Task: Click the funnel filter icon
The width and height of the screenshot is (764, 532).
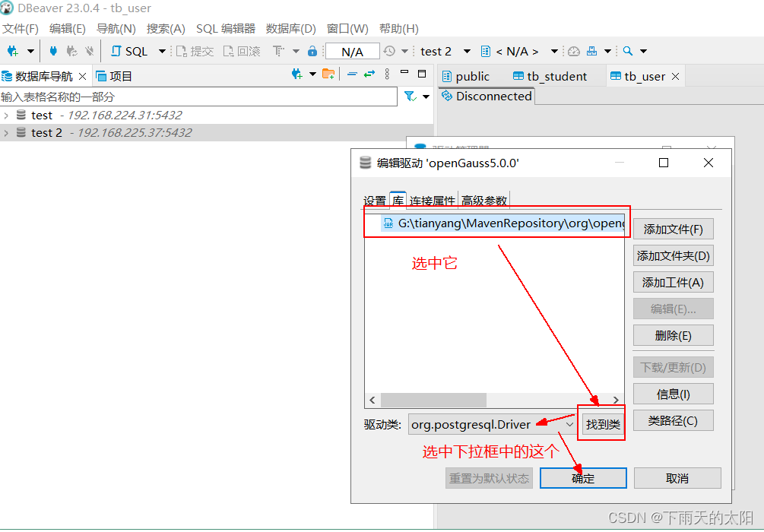Action: pos(411,97)
